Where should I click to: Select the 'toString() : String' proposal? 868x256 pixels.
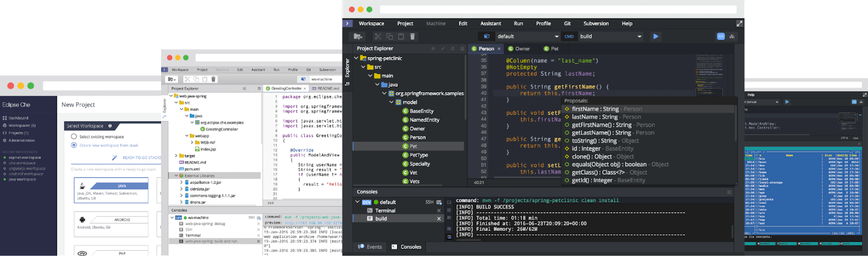point(649,140)
